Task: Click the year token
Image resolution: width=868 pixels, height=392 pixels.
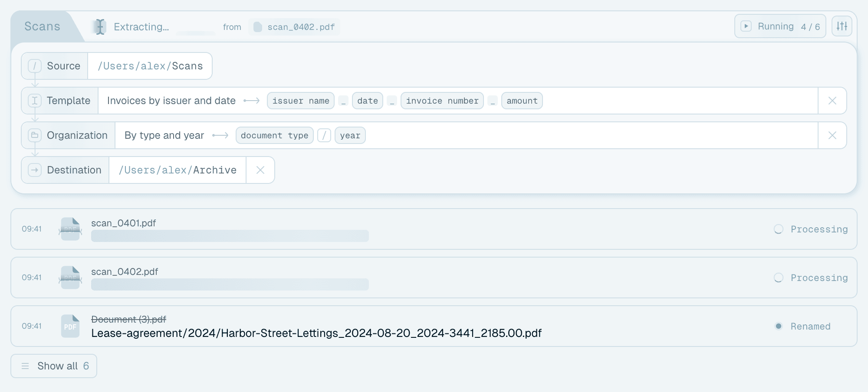Action: [350, 135]
